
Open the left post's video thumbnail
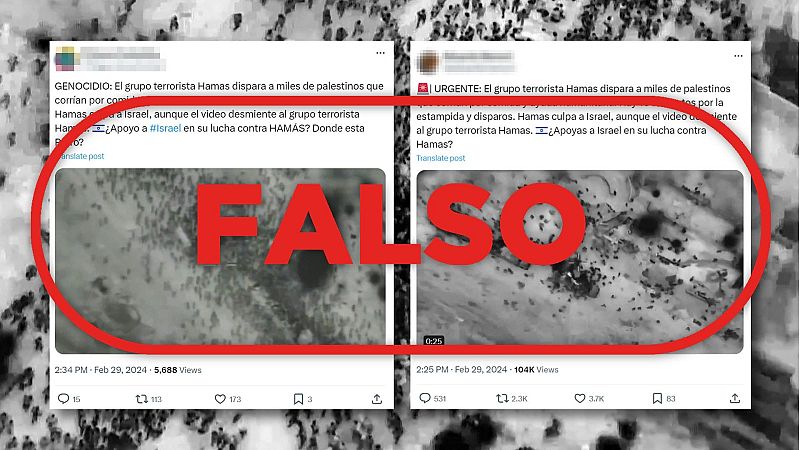click(x=220, y=261)
